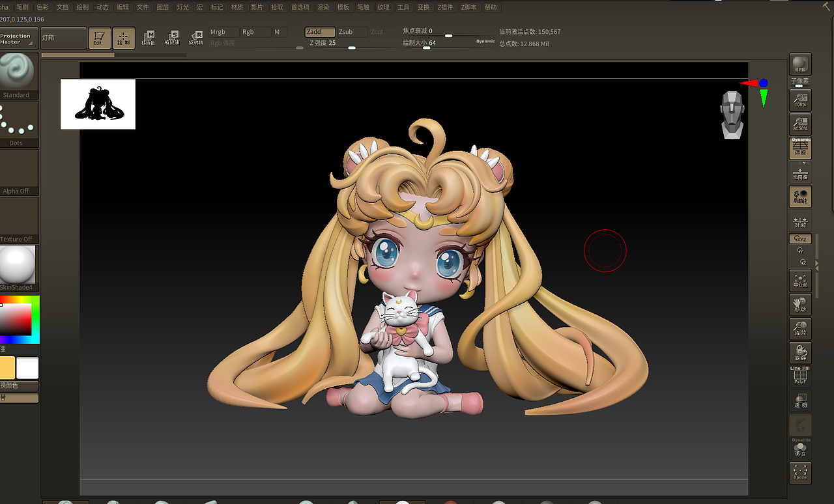Toggle Dynamic Solo (孤立) mode
This screenshot has width=834, height=504.
click(800, 448)
